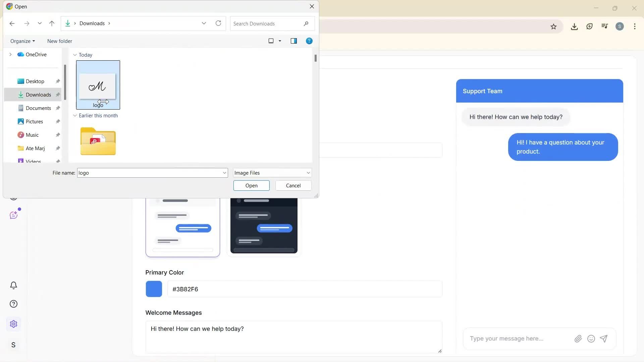Send the chat message via paper plane icon
The width and height of the screenshot is (644, 362).
604,339
